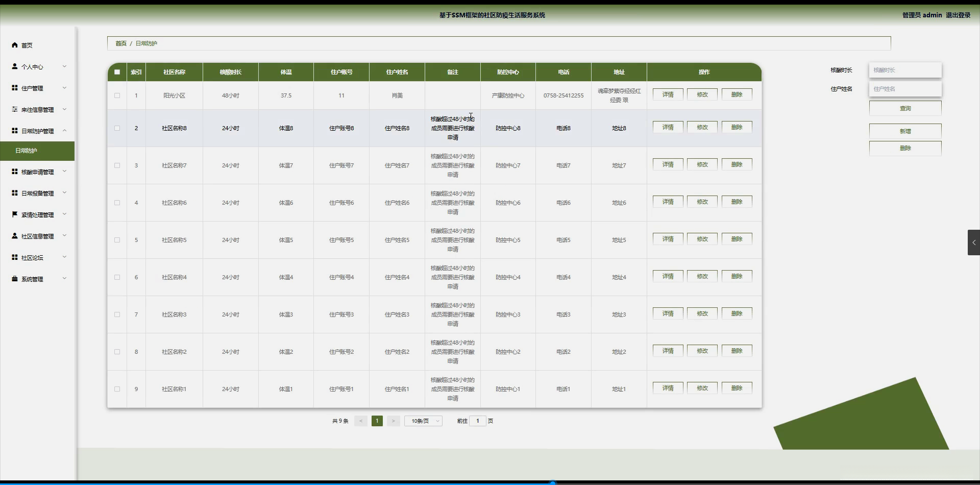Expand 社区信息管理 using its chevron
The image size is (980, 485).
[64, 236]
